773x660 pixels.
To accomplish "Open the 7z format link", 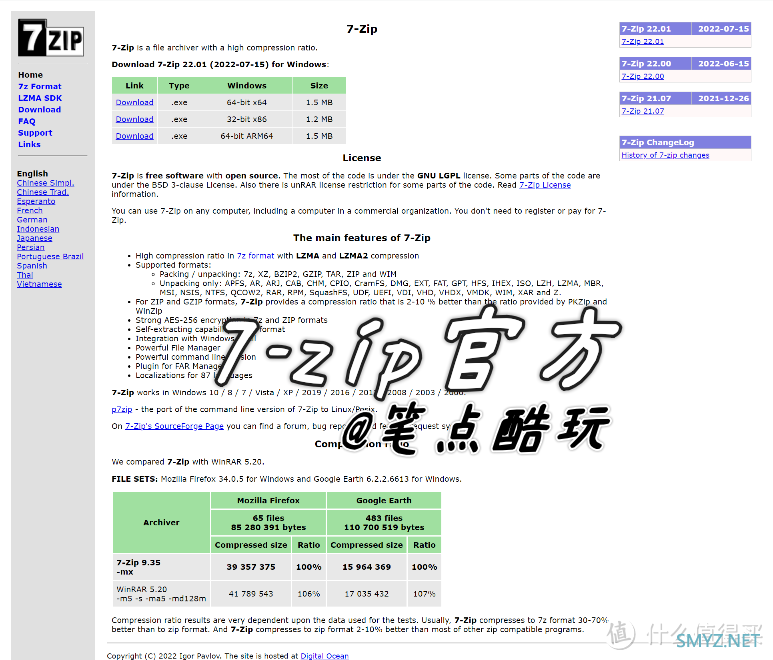I will click(255, 256).
